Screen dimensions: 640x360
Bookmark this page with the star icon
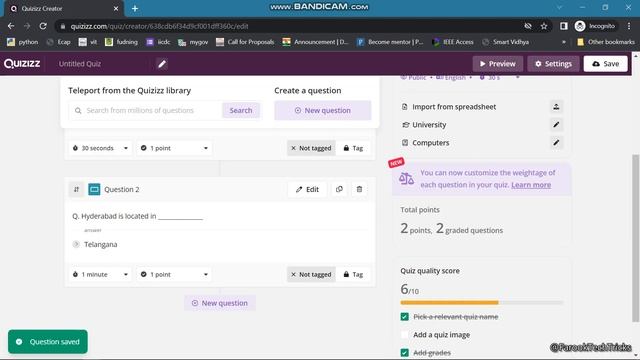coord(544,26)
